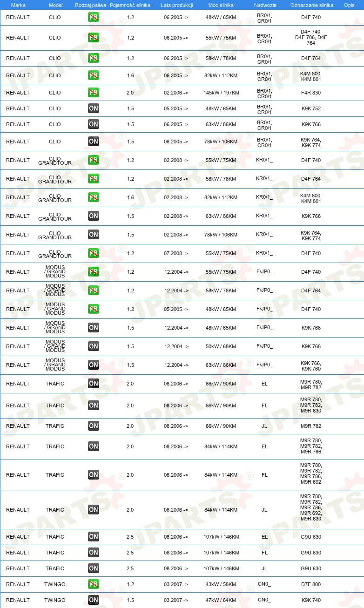364x608 pixels.
Task: Click the petrol icon in the CLIO 1.2 55kW / 75KM row
Action: [x=94, y=38]
